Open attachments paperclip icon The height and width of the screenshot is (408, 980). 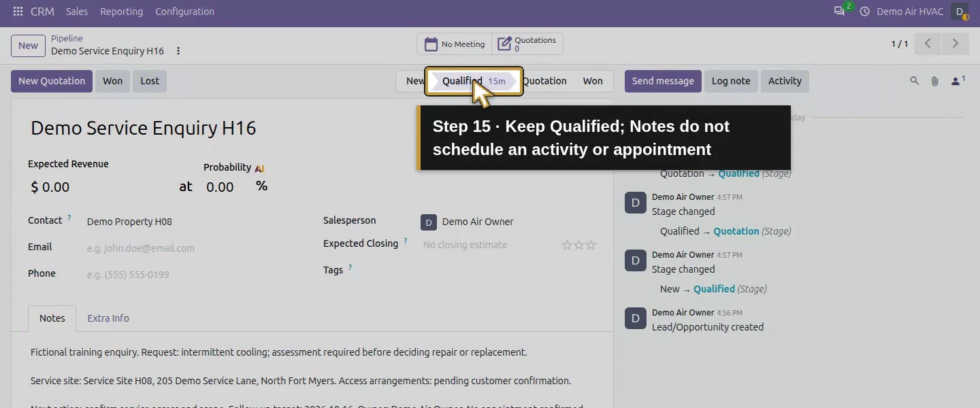(935, 81)
